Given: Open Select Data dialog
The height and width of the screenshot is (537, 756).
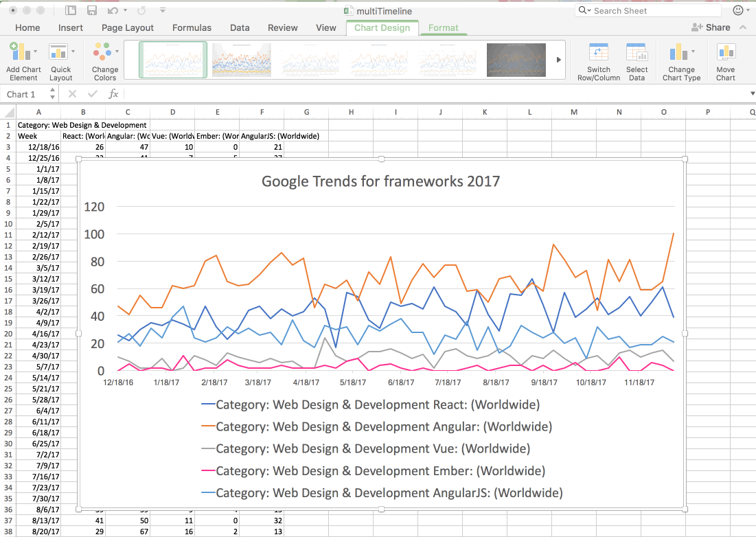Looking at the screenshot, I should pyautogui.click(x=637, y=60).
